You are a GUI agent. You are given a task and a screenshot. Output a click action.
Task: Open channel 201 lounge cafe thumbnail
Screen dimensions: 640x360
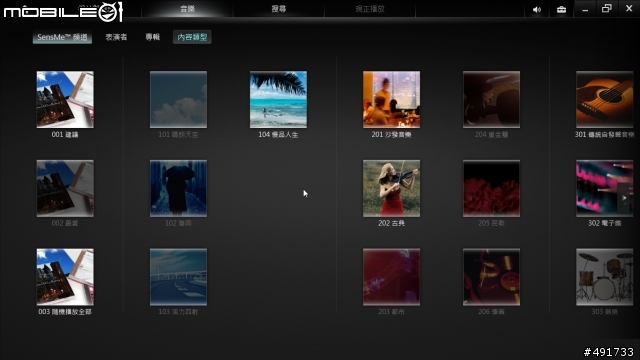pyautogui.click(x=391, y=100)
